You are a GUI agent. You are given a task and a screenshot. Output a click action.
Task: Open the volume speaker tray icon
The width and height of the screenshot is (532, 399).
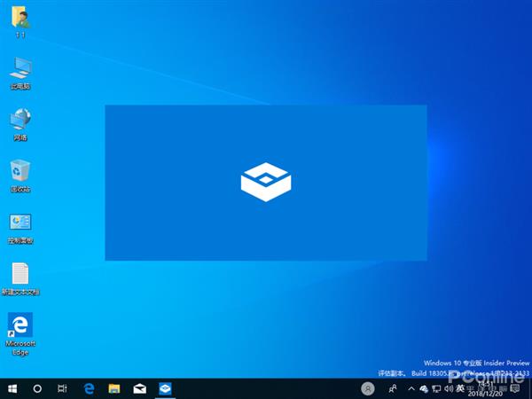(449, 389)
